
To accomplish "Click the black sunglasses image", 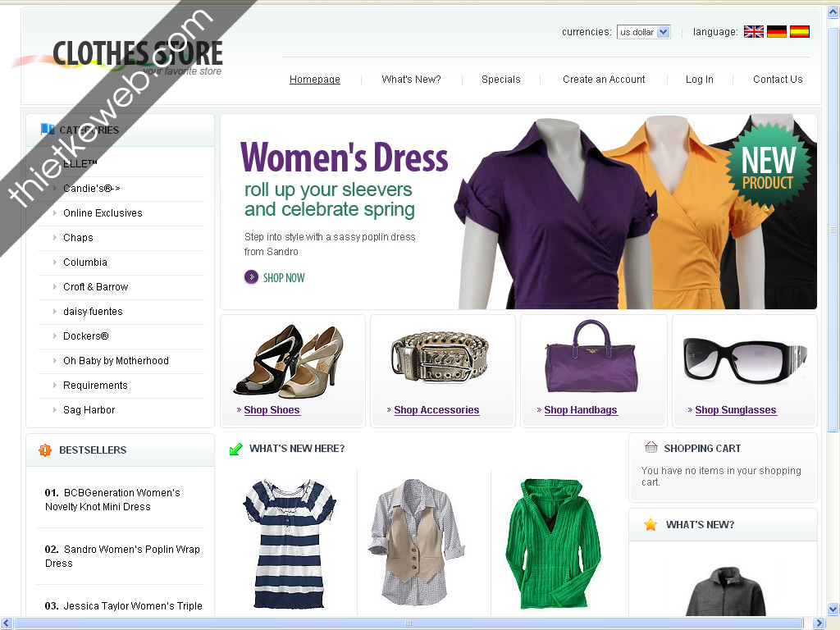I will point(745,360).
